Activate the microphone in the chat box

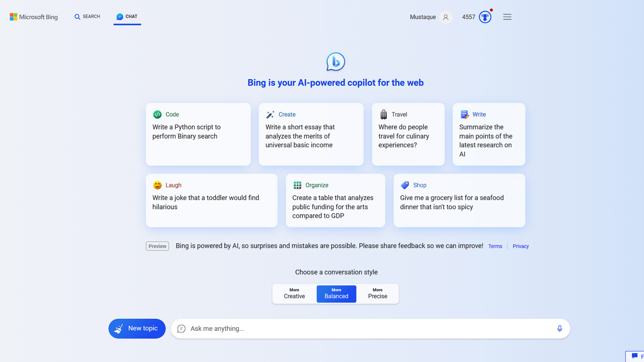click(x=559, y=328)
